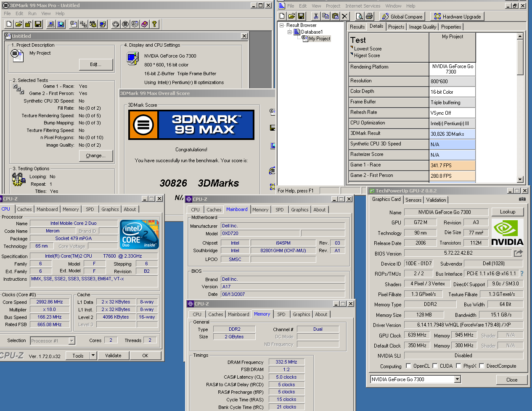The height and width of the screenshot is (411, 532).
Task: Open the Run menu in 3DMark 99 Max
Action: point(32,13)
